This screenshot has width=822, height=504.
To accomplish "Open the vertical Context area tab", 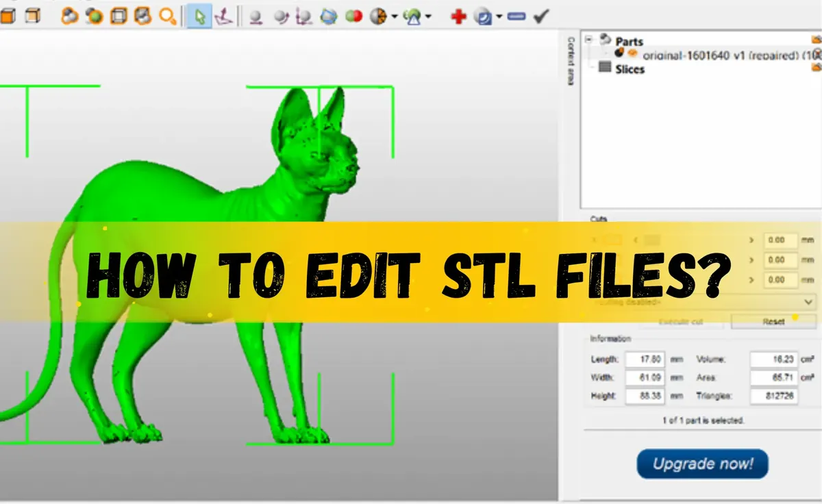I will pos(570,60).
